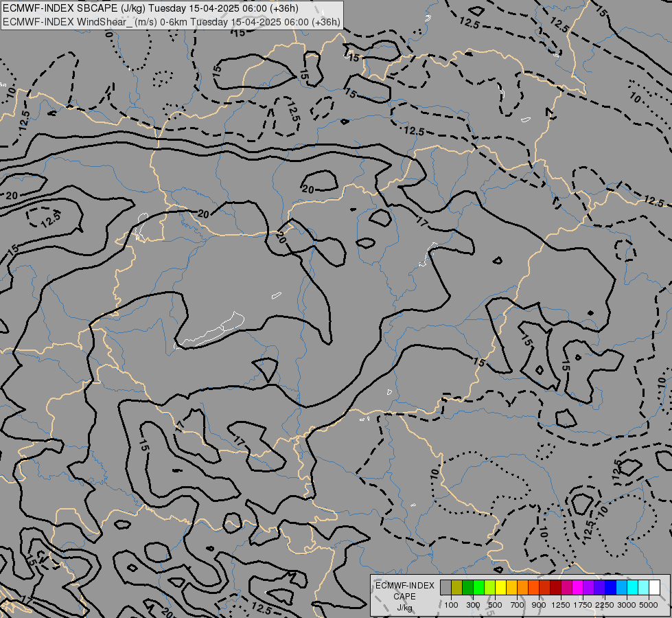Viewport: 672px width, 618px height.
Task: Click the "ECMWF-INDEX SBCAPE (J/kg)" title line
Action: click(150, 8)
